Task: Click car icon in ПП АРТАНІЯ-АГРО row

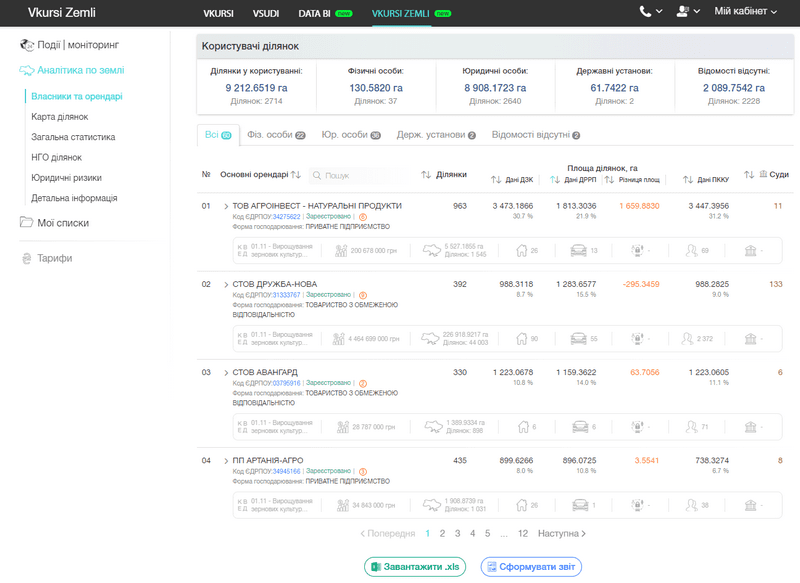Action: tap(580, 505)
